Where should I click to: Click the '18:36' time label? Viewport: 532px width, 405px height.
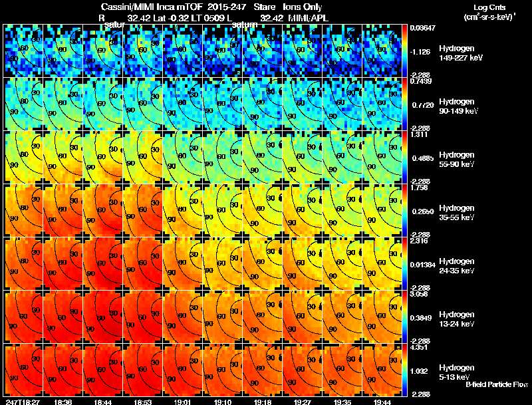coord(63,402)
